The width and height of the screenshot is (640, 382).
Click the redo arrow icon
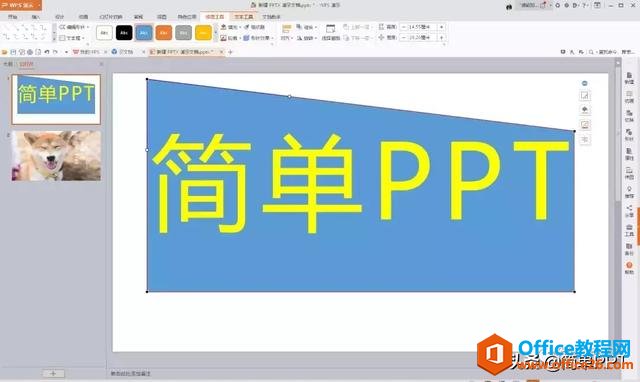tap(55, 52)
